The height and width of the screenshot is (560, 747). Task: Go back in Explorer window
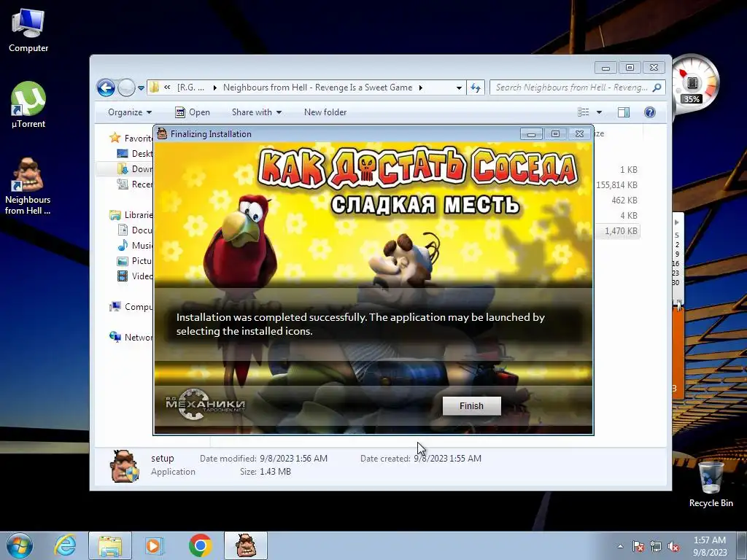click(106, 87)
